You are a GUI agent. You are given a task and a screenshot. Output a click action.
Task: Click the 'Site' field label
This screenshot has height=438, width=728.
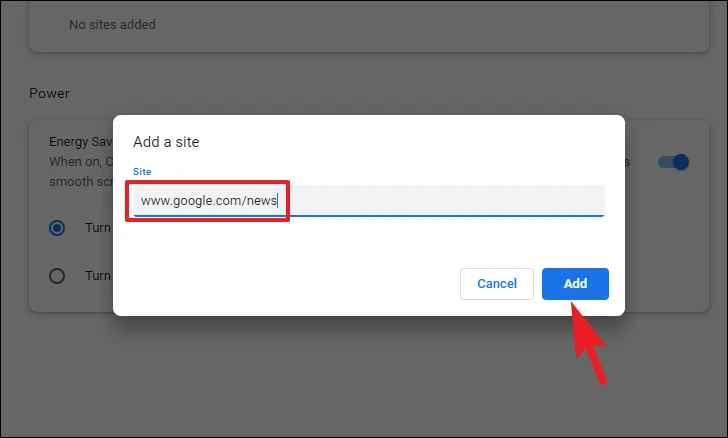click(x=142, y=171)
